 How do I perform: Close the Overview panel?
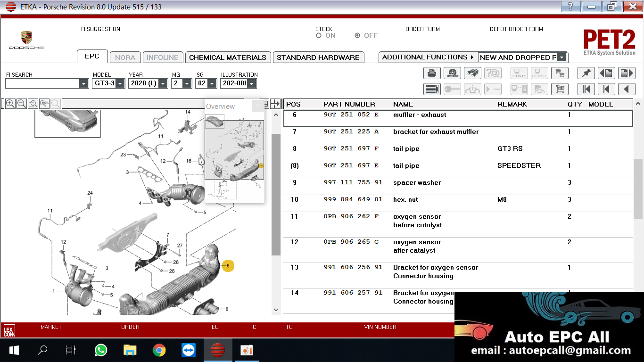pos(258,106)
